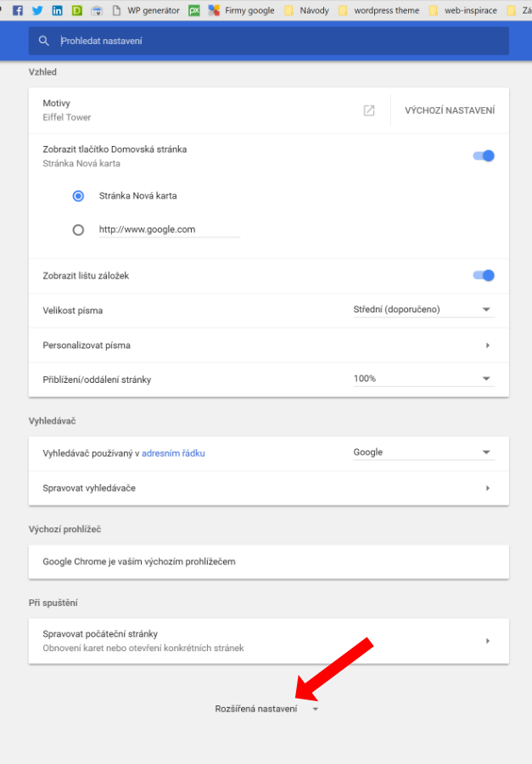The image size is (532, 764).
Task: Click the green D bookmark icon
Action: coord(77,10)
